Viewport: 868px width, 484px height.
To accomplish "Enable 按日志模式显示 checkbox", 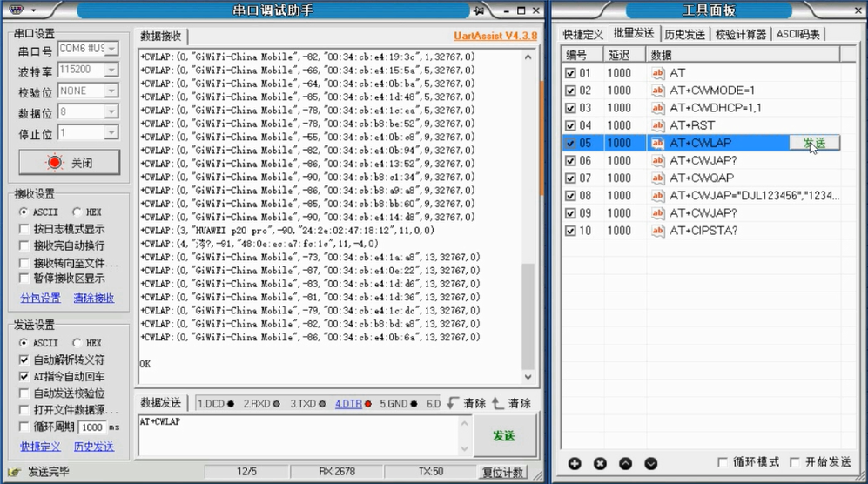I will click(24, 229).
